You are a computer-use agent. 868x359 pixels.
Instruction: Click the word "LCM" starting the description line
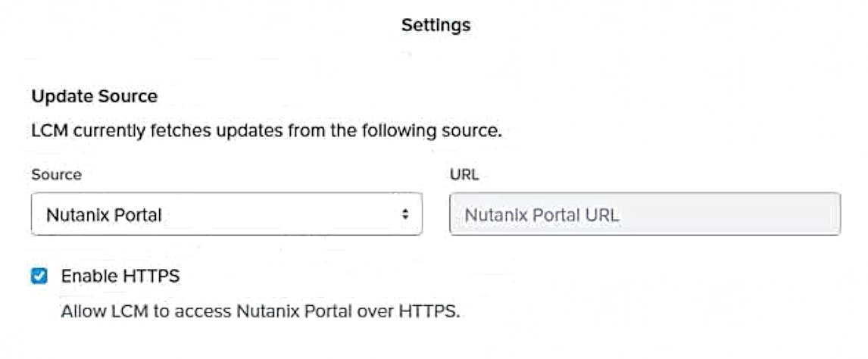click(47, 132)
